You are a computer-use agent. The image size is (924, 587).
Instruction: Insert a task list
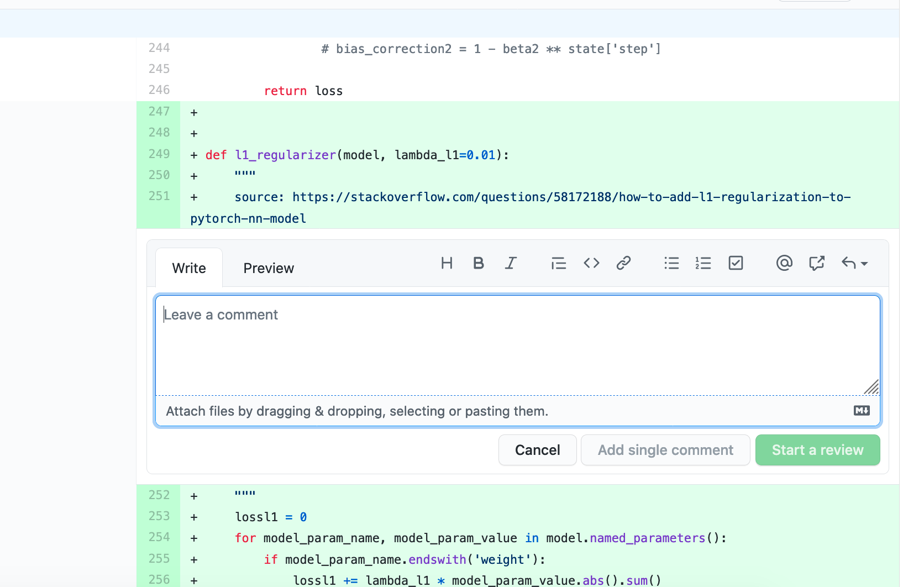(x=735, y=263)
